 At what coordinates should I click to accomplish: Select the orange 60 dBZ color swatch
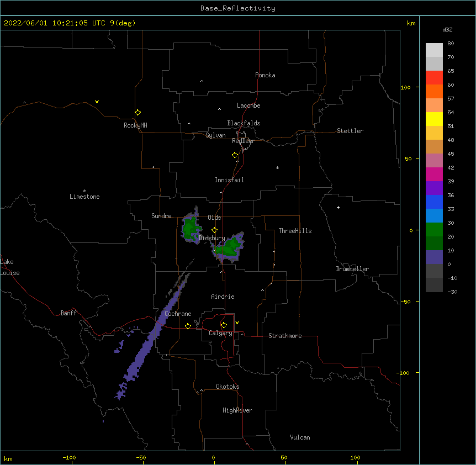point(434,91)
